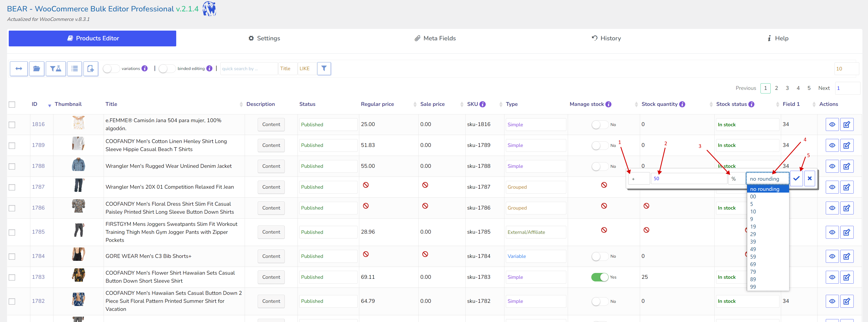
Task: Click the full-width arrows toolbar icon
Action: pyautogui.click(x=19, y=69)
